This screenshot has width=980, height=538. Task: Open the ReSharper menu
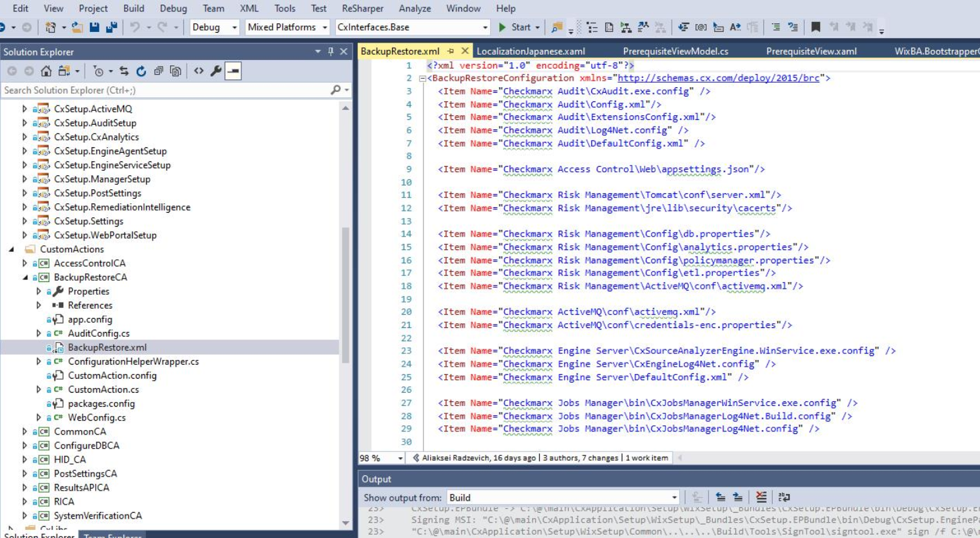tap(364, 9)
